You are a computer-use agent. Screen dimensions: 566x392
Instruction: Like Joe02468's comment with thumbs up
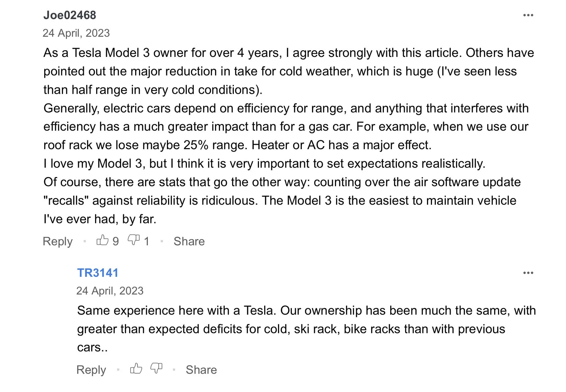point(102,240)
